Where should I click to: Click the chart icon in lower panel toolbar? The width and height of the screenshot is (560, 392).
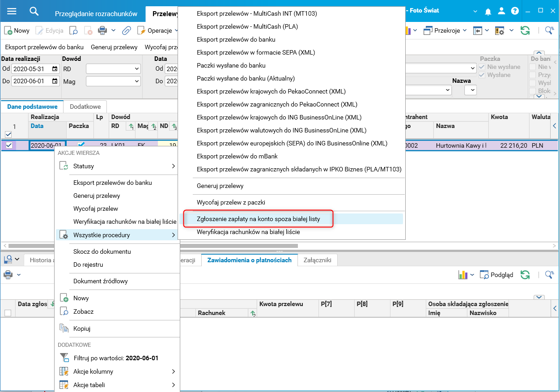tap(462, 274)
